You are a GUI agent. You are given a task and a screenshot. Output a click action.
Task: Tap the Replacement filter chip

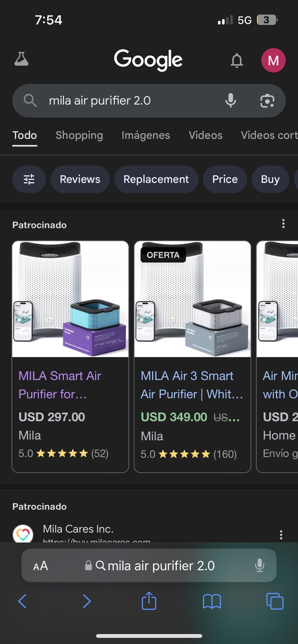[156, 179]
